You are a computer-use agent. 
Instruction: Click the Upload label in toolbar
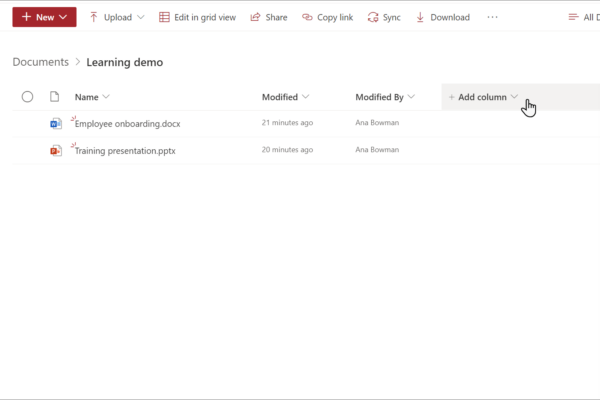(118, 17)
